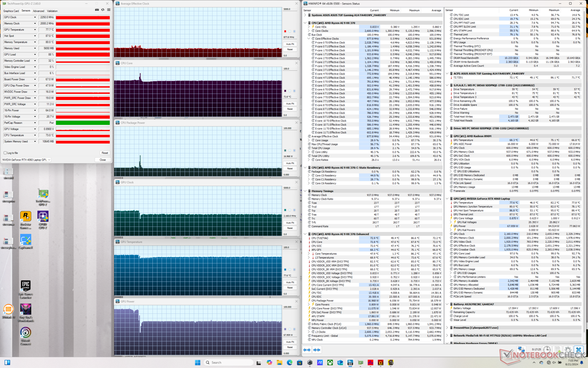The height and width of the screenshot is (368, 588).
Task: Open the GPU-Z hamburger menu
Action: click(x=109, y=10)
